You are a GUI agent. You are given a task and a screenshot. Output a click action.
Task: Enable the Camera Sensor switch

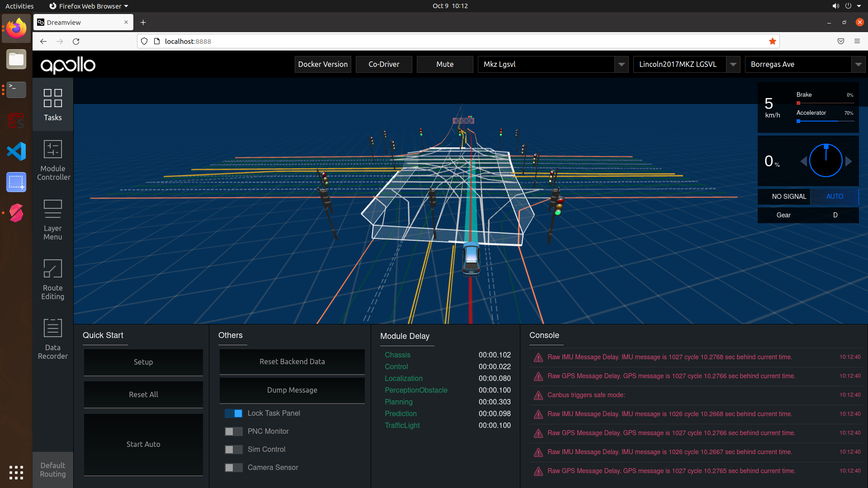tap(234, 468)
